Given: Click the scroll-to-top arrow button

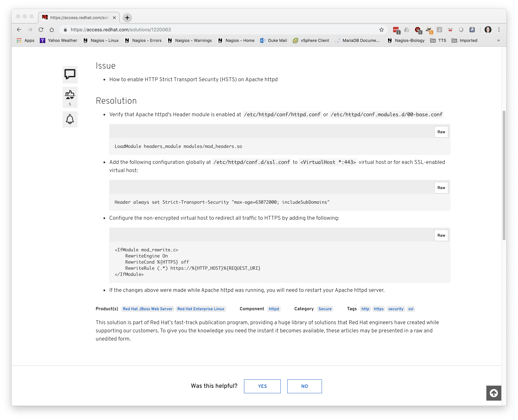Looking at the screenshot, I should (493, 393).
